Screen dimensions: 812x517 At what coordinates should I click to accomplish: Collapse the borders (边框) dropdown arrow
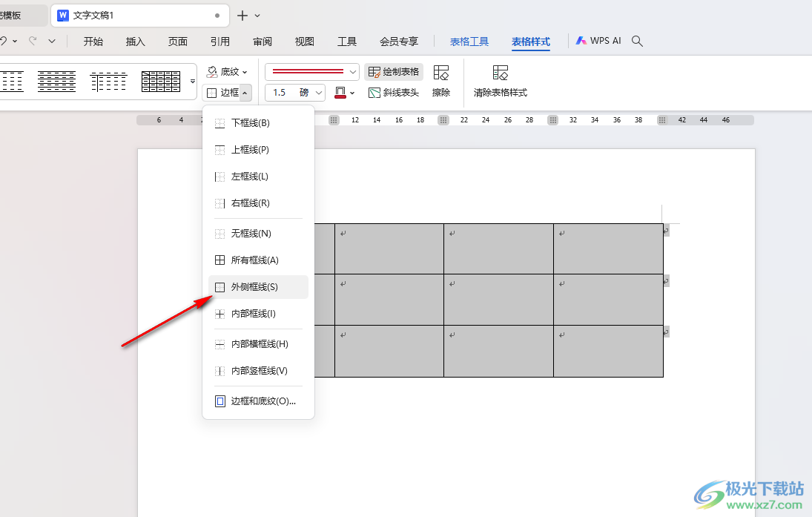tap(245, 93)
